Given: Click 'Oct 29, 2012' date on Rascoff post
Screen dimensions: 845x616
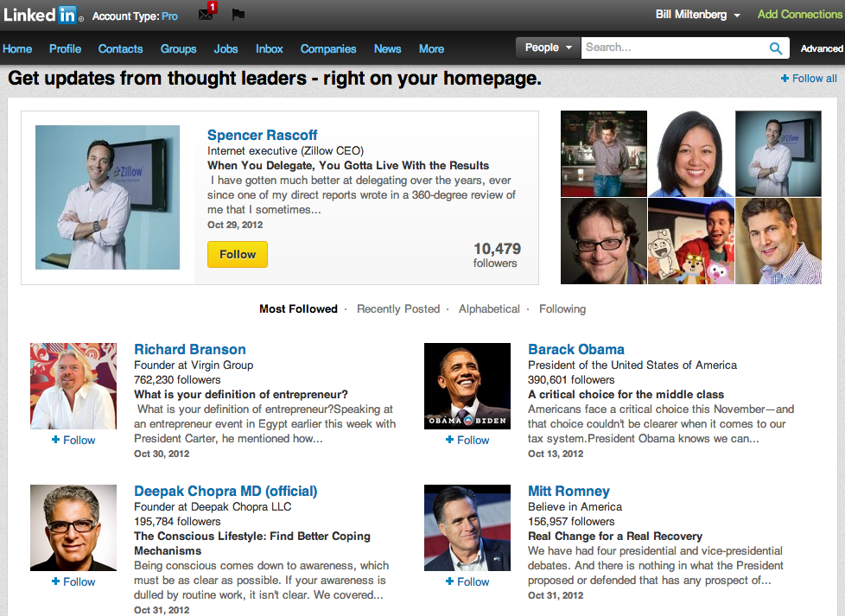Looking at the screenshot, I should pos(235,225).
